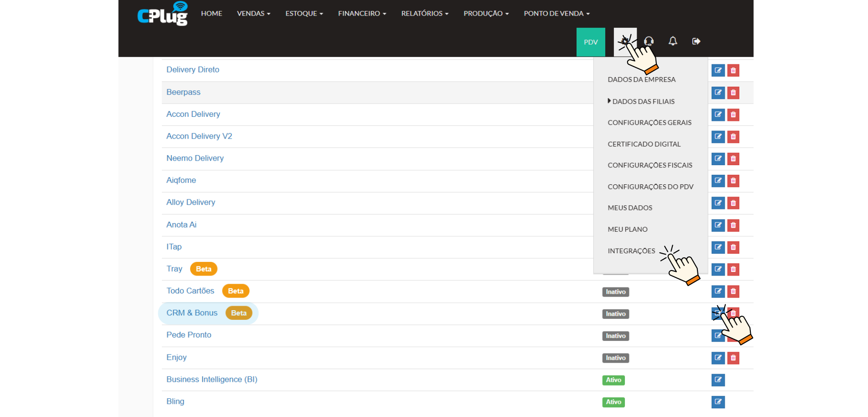Screen dimensions: 868x417
Task: Click the CPlug logo
Action: point(163,14)
